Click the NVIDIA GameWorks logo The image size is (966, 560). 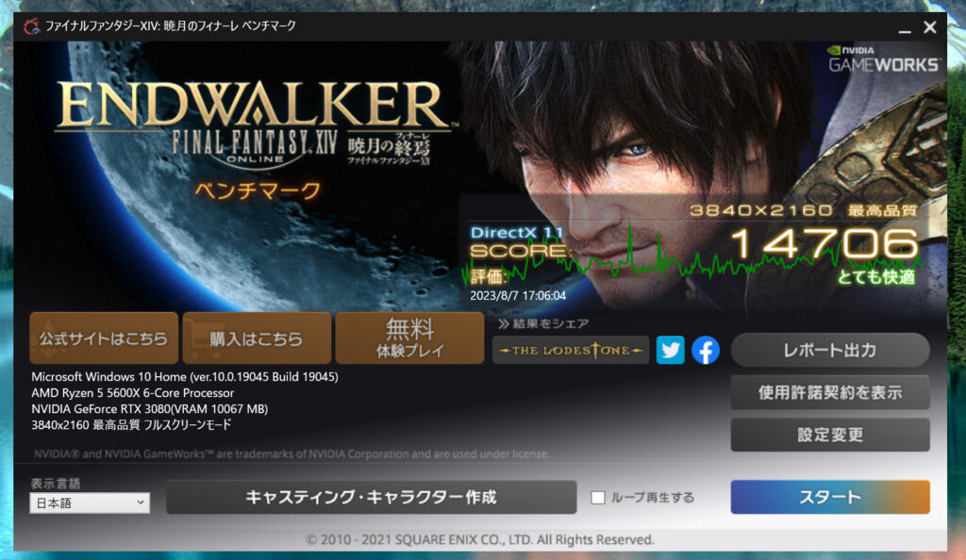[883, 58]
